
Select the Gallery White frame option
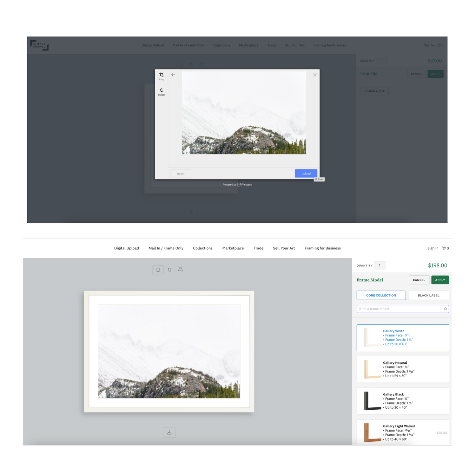click(x=402, y=338)
